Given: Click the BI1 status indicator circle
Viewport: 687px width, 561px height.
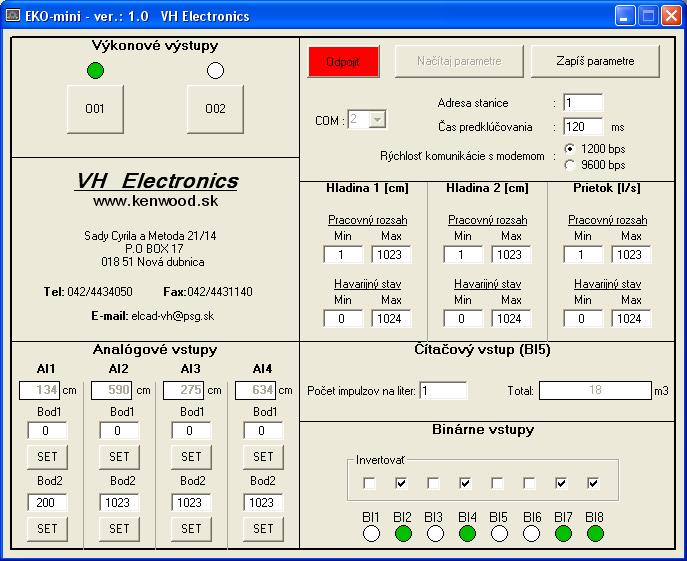Looking at the screenshot, I should click(371, 533).
